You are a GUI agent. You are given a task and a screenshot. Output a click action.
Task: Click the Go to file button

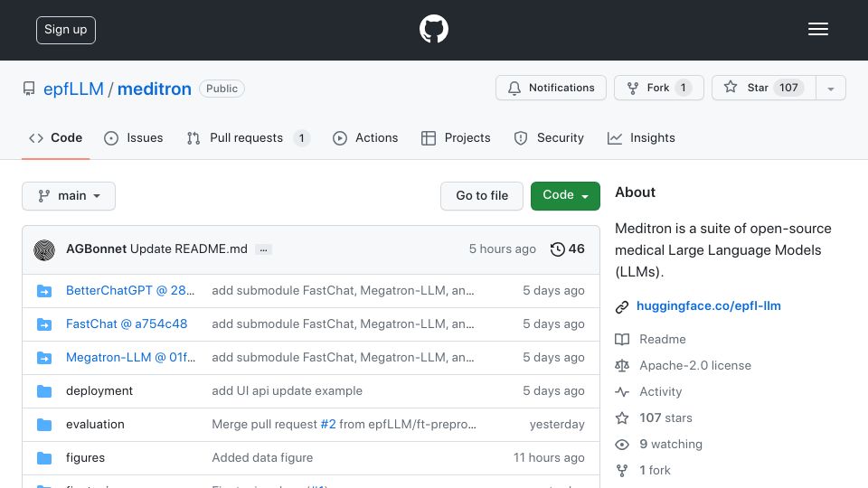click(482, 196)
